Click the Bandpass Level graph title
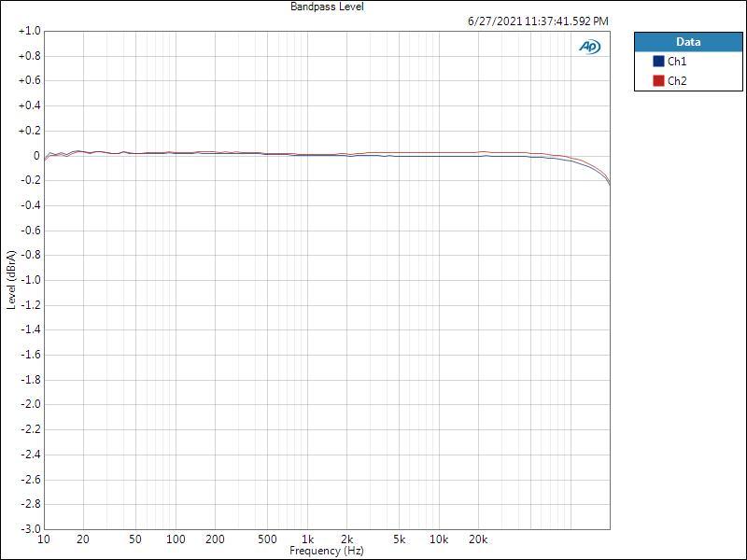The width and height of the screenshot is (747, 560). (327, 7)
